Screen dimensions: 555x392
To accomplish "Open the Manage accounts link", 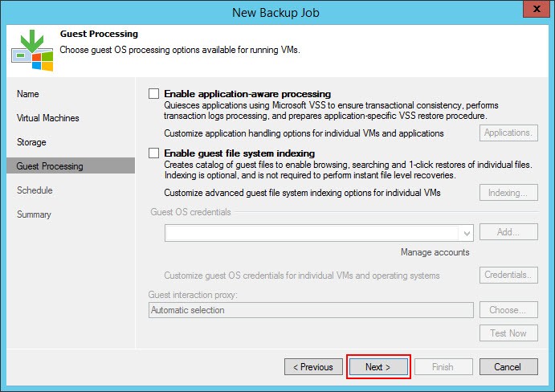I will [435, 252].
